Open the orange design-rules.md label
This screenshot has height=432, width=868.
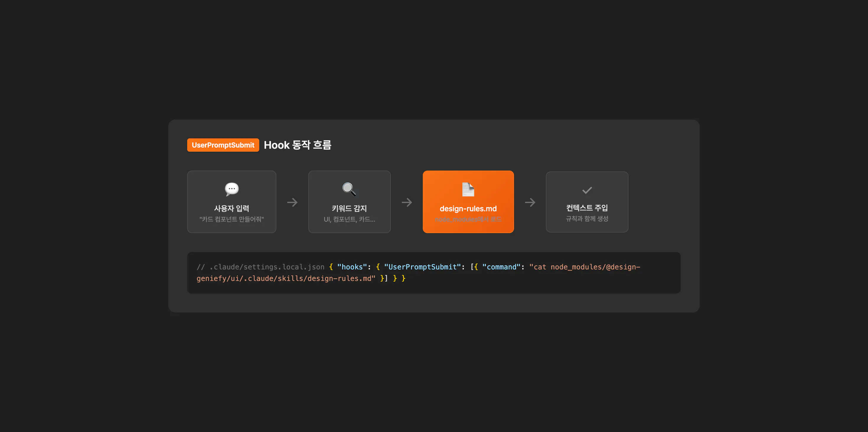pyautogui.click(x=468, y=209)
